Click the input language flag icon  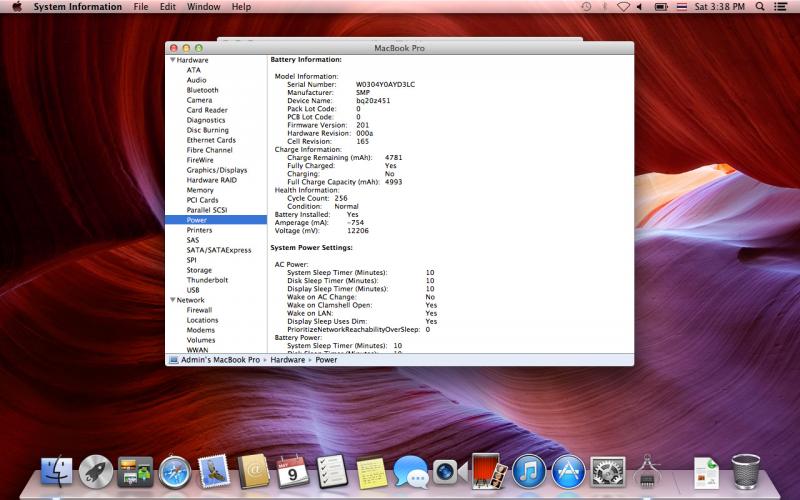point(682,7)
